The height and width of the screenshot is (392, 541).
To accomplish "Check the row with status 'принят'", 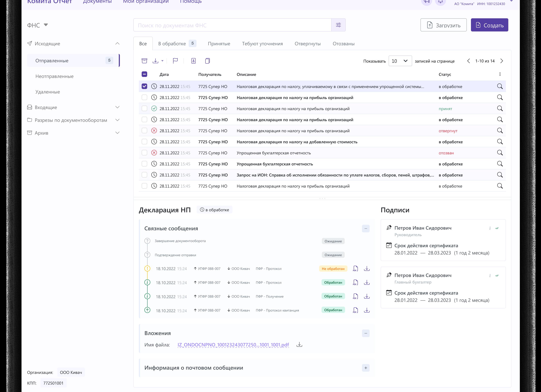I will pos(144,109).
